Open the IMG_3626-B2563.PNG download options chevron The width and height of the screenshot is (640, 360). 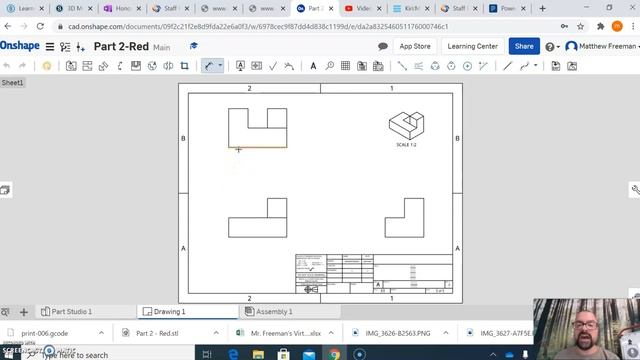pos(446,333)
